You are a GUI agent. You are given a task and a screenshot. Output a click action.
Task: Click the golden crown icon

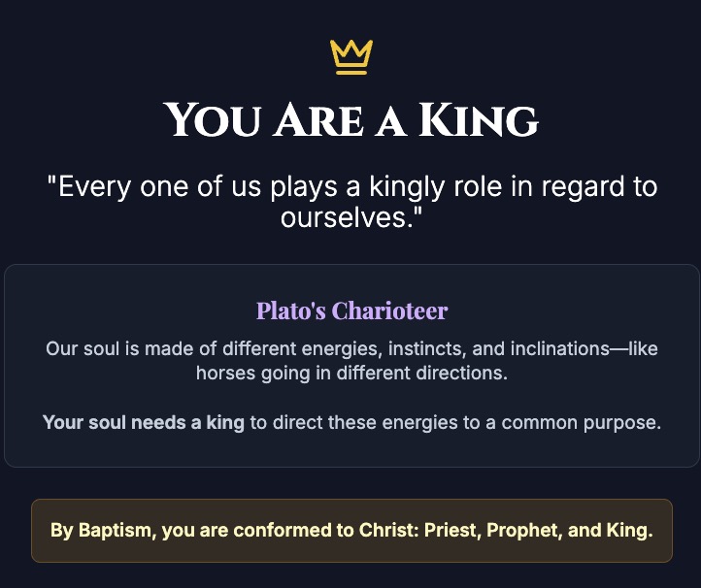350,57
